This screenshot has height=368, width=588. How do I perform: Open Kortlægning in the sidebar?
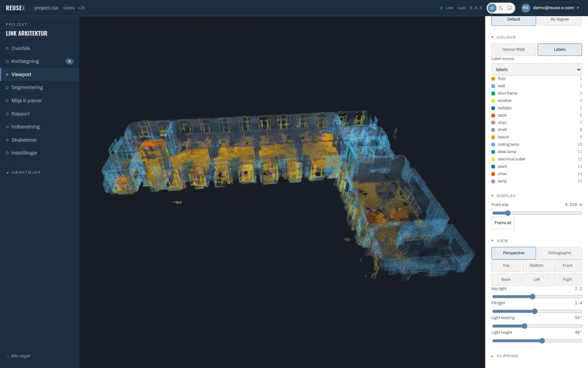click(40, 61)
